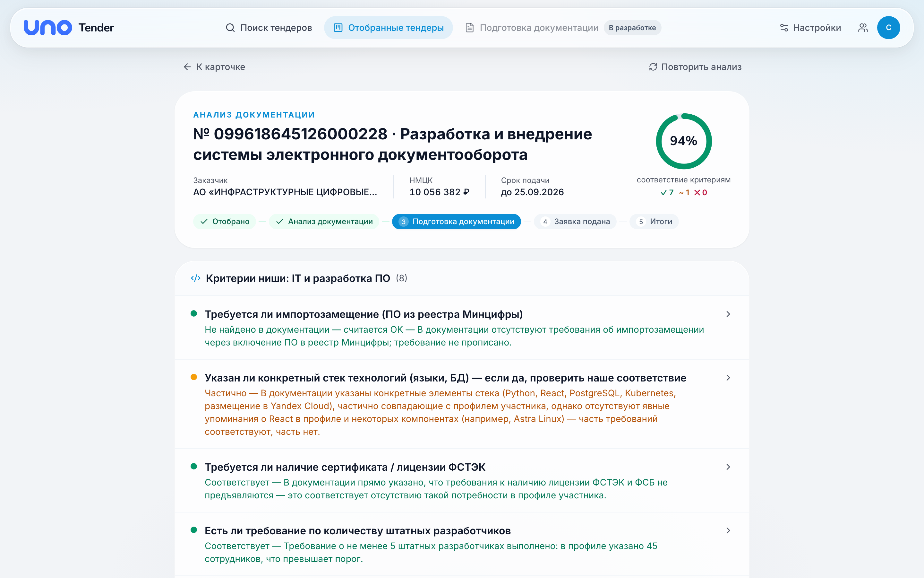
Task: Open the users team icon
Action: [x=863, y=28]
